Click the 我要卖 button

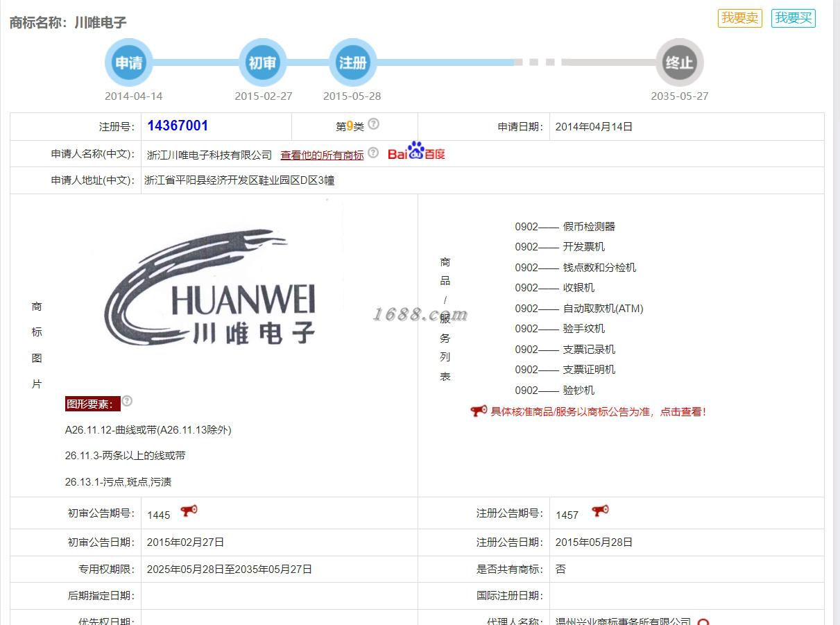point(739,18)
